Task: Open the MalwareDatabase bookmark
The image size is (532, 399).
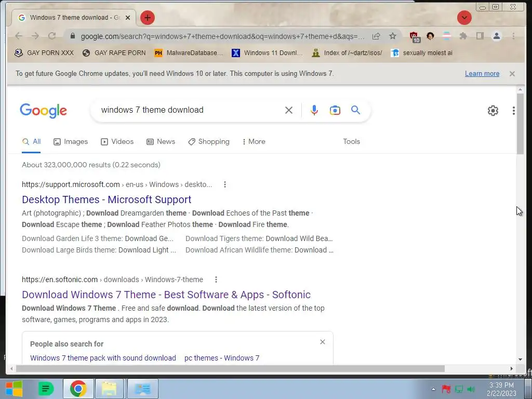Action: [x=189, y=53]
